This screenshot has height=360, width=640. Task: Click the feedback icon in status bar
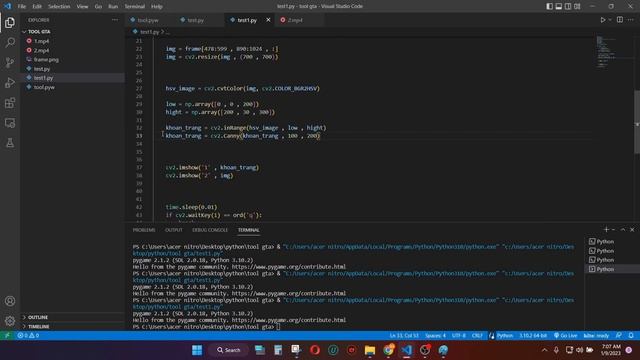coord(619,336)
